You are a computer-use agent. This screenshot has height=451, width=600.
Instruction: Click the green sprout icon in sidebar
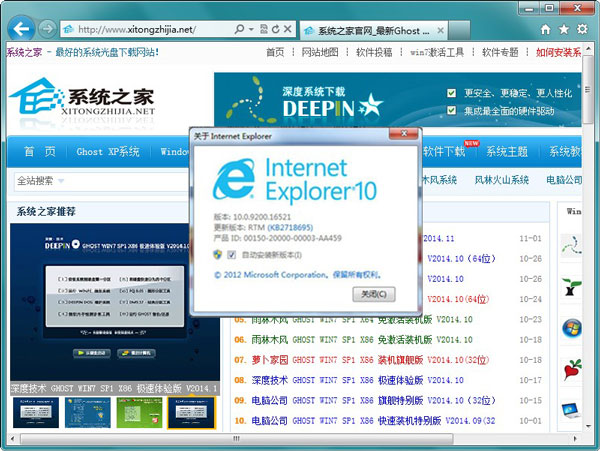coord(571,287)
